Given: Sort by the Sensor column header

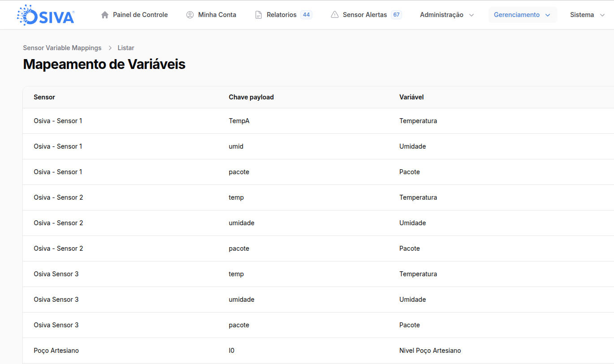Looking at the screenshot, I should pos(44,97).
